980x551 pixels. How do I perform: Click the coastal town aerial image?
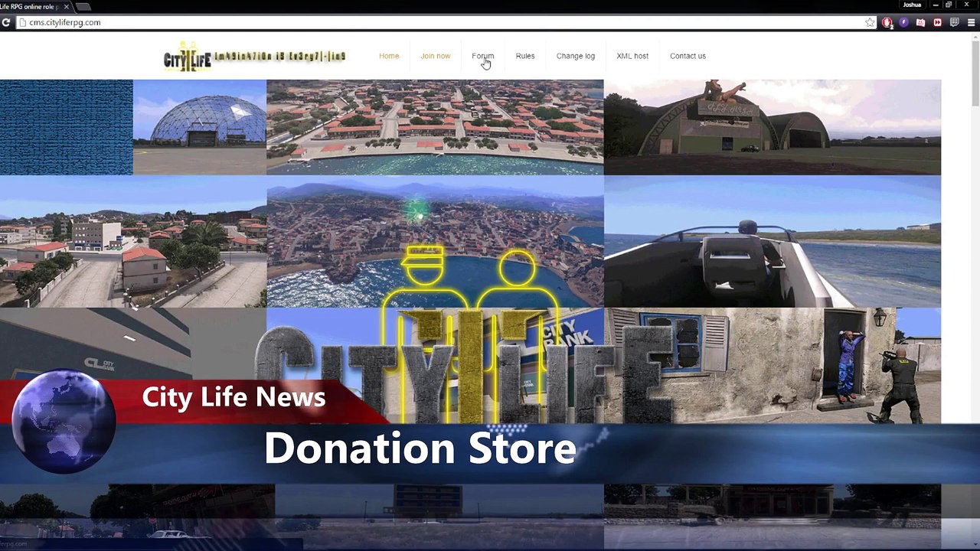pyautogui.click(x=435, y=127)
